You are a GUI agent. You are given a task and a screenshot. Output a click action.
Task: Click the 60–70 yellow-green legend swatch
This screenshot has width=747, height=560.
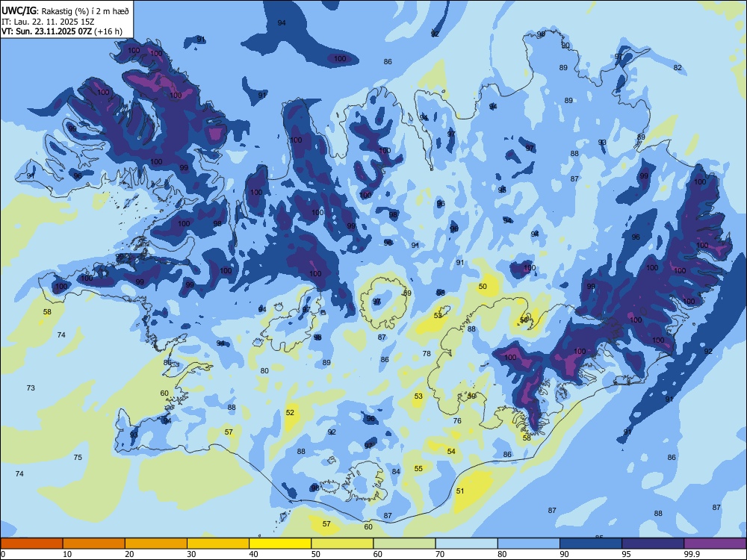point(404,544)
